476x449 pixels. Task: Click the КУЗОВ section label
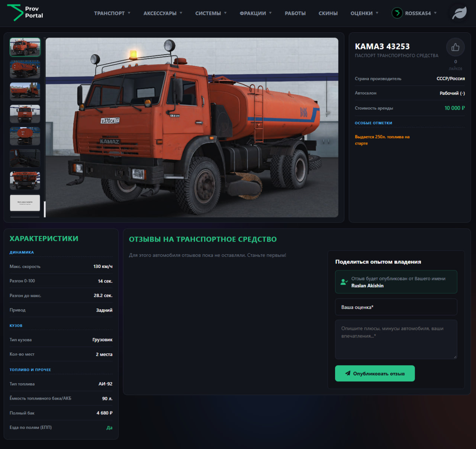(16, 326)
